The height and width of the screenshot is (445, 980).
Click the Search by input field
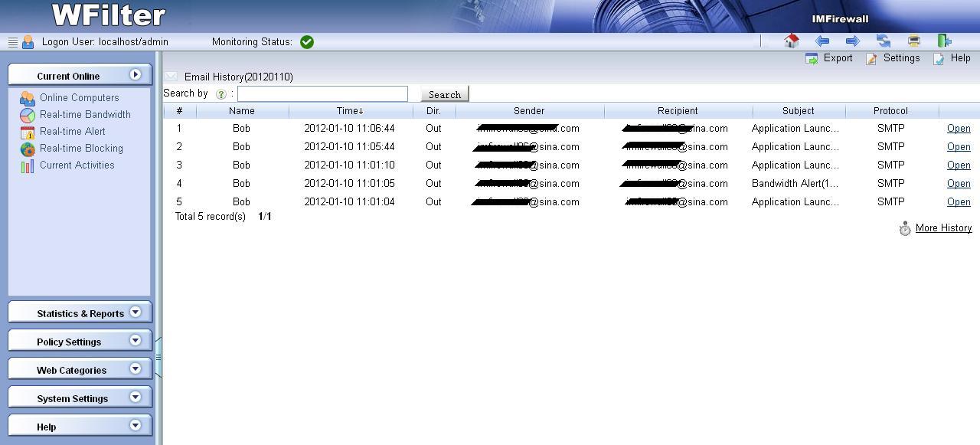click(322, 93)
